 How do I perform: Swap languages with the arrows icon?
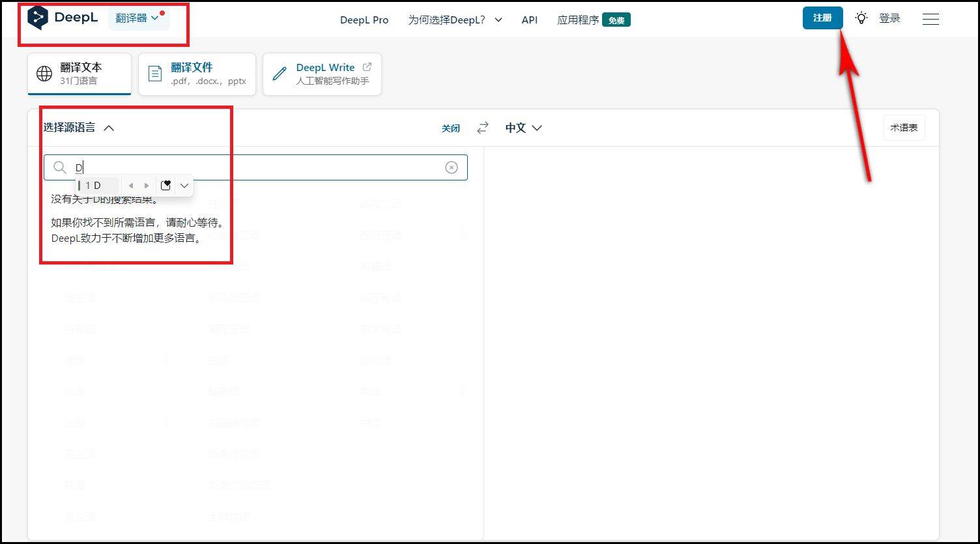482,128
